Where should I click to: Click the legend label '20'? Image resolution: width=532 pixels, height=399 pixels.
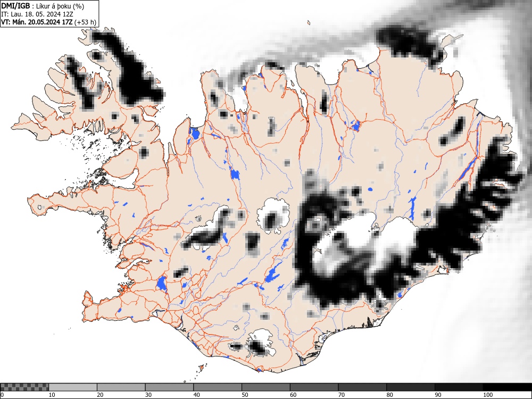coord(100,395)
